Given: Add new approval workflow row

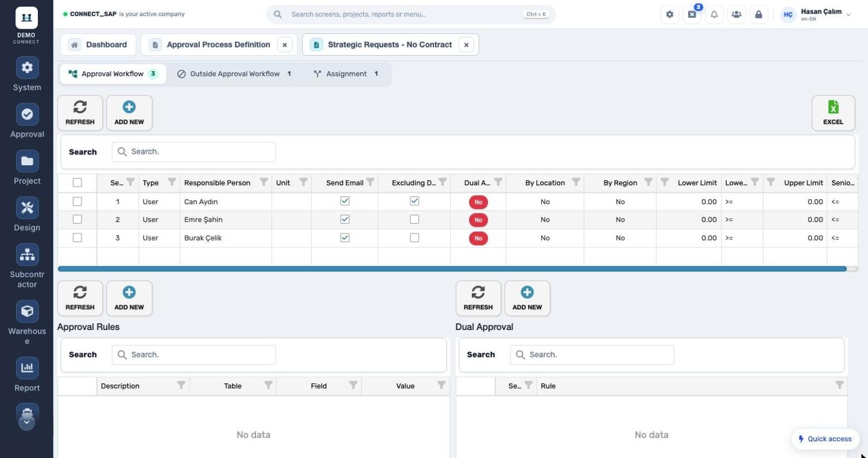Looking at the screenshot, I should pos(129,113).
